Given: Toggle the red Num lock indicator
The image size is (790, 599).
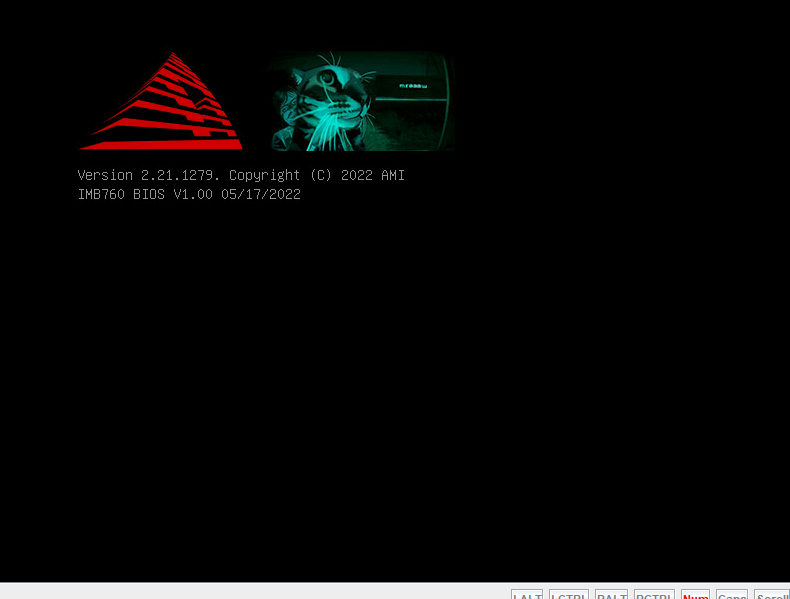Looking at the screenshot, I should coord(695,594).
